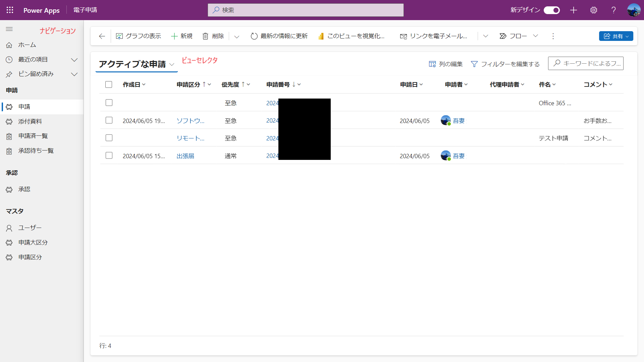Image resolution: width=644 pixels, height=362 pixels.
Task: Collapse the navigation hamburger menu
Action: (9, 29)
